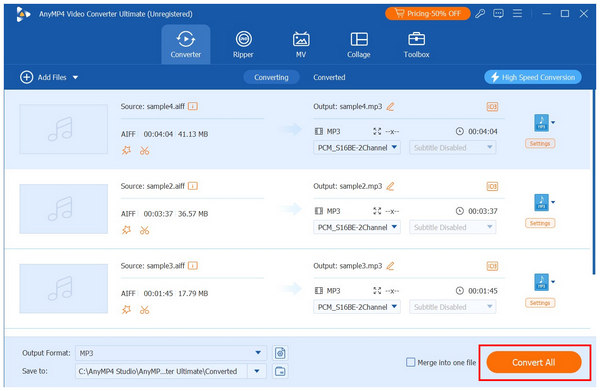Image resolution: width=600 pixels, height=391 pixels.
Task: Click the scissors cut icon for sample3.aiff
Action: point(144,310)
